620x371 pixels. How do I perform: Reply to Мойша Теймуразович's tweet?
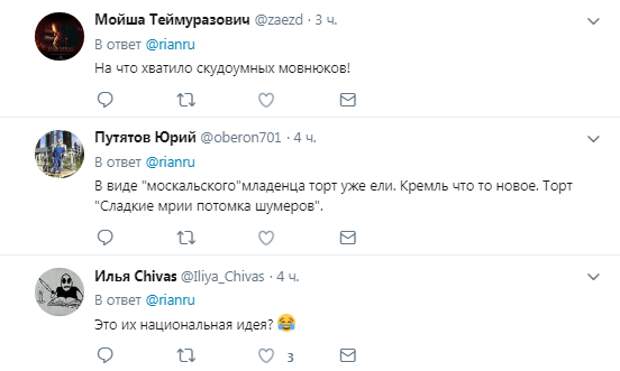pyautogui.click(x=105, y=100)
